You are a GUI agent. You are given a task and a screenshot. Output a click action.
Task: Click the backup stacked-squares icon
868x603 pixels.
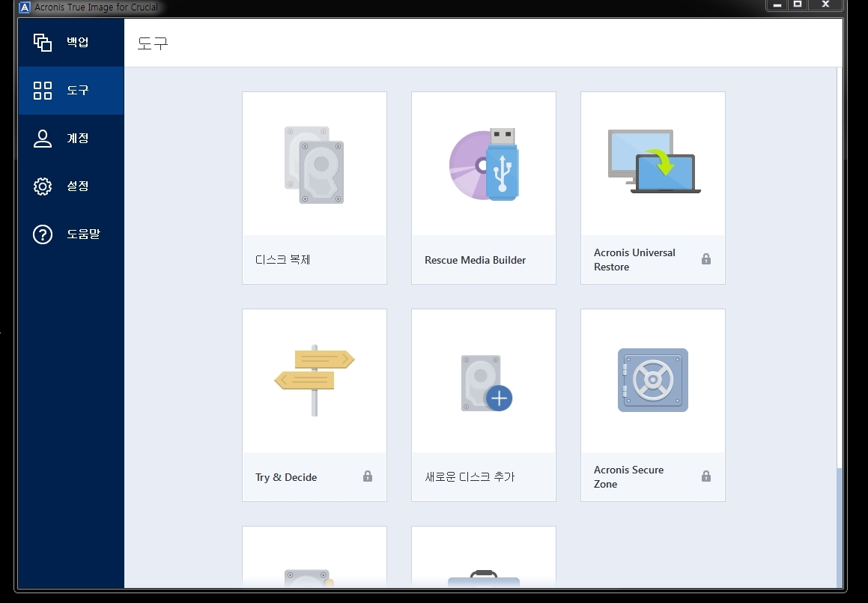(43, 43)
